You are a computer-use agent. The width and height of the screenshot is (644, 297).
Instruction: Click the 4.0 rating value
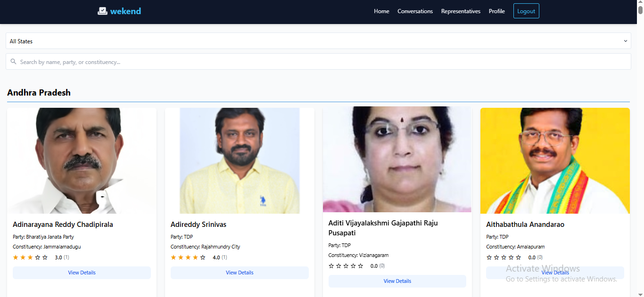point(216,257)
